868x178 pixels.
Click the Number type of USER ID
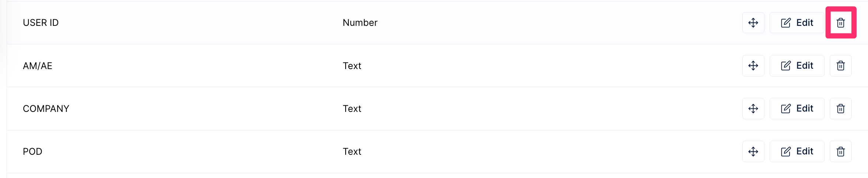coord(360,23)
